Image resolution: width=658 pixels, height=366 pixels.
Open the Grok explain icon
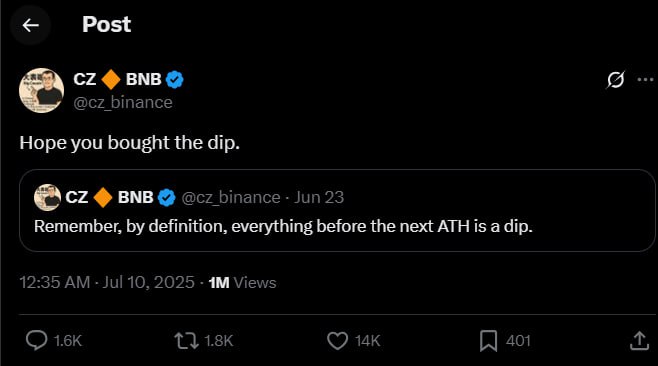pyautogui.click(x=615, y=79)
